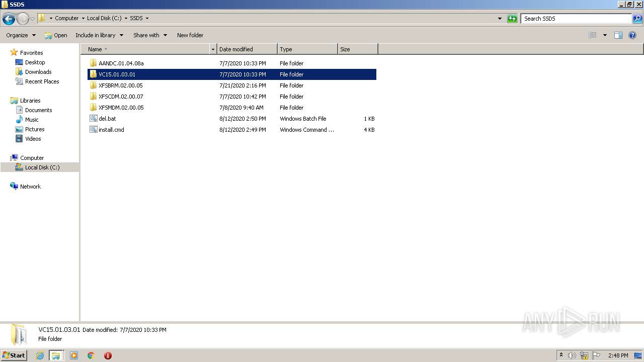
Task: Click the Change your view icon
Action: click(x=593, y=35)
